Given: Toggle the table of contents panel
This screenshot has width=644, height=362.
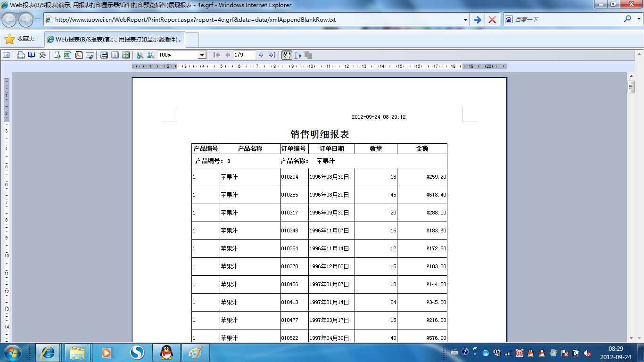Looking at the screenshot, I should pyautogui.click(x=6, y=55).
